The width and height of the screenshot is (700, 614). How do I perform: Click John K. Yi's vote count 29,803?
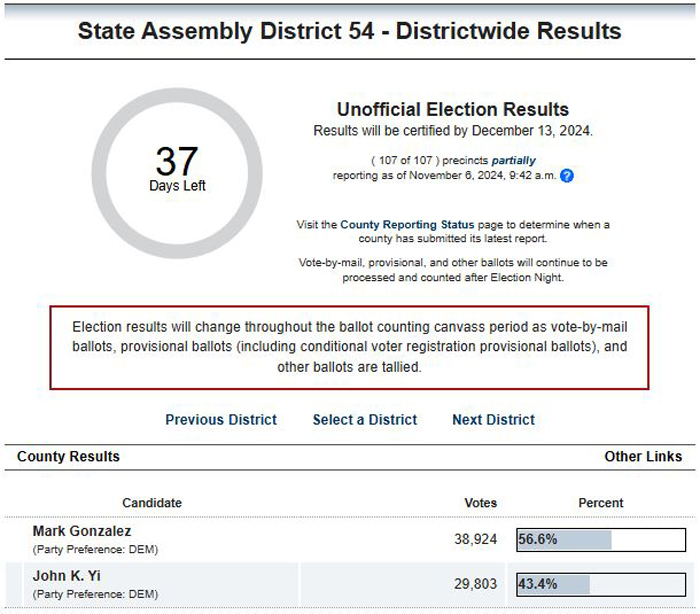coord(475,584)
